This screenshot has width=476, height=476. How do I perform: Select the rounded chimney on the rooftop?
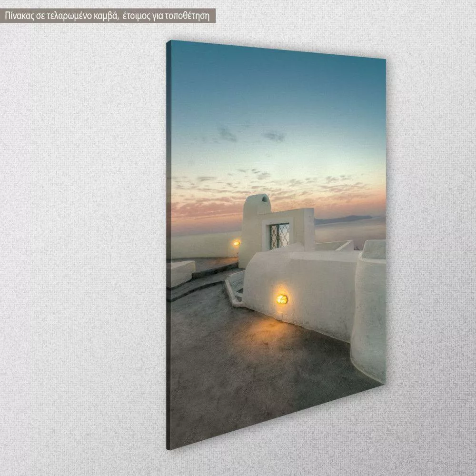[x=257, y=204]
